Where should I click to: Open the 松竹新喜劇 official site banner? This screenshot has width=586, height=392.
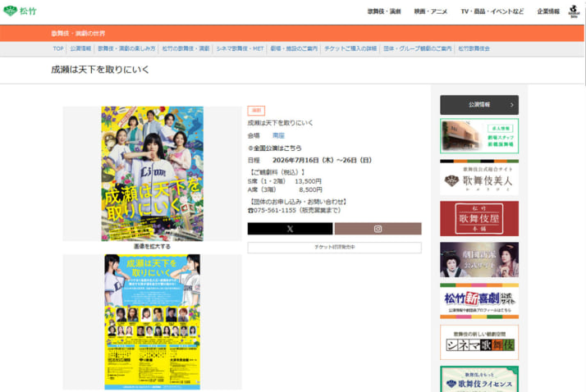point(479,301)
